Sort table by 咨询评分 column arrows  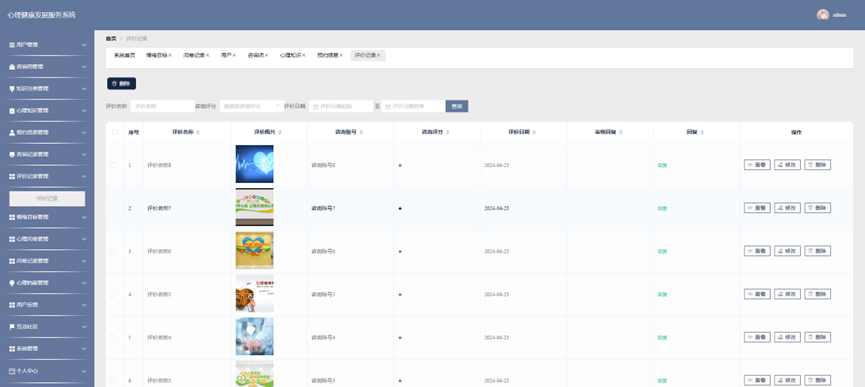tap(448, 133)
